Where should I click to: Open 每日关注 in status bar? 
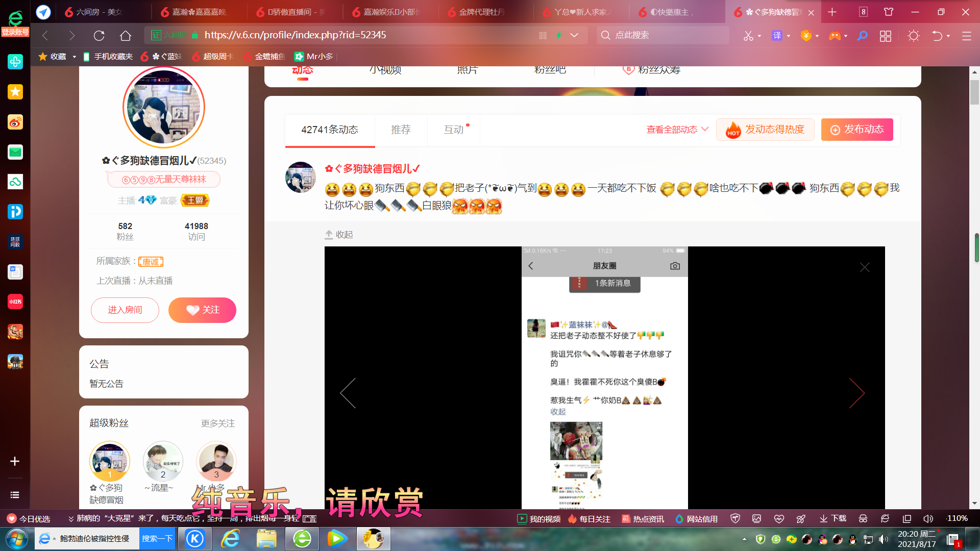(x=589, y=519)
